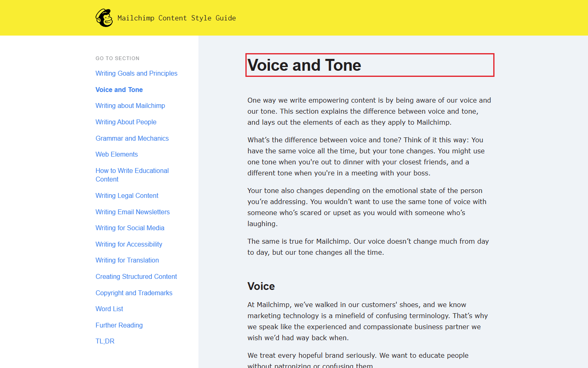The image size is (588, 368).
Task: Open How to Write Educational Content
Action: (132, 175)
